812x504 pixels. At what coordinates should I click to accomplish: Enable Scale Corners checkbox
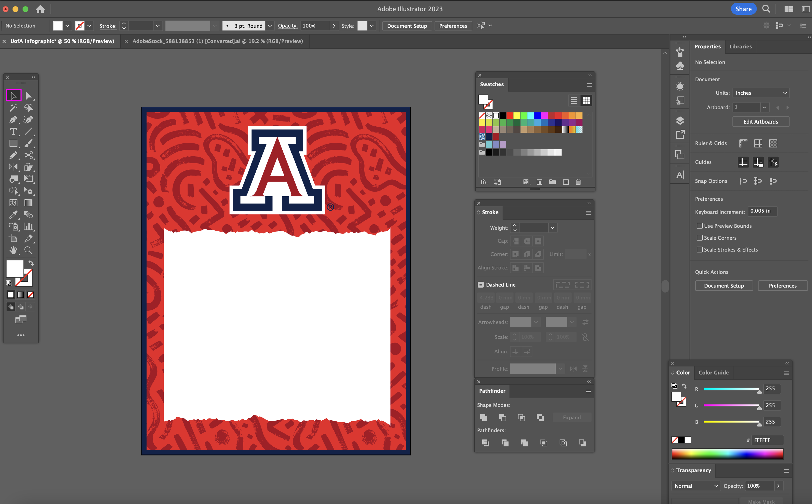(x=700, y=238)
